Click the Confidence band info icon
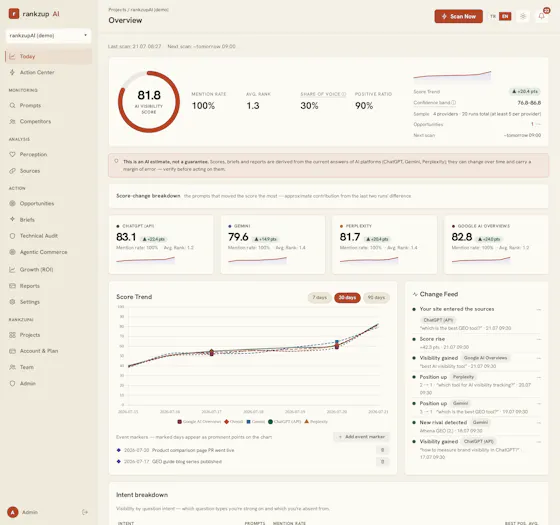 pos(454,102)
